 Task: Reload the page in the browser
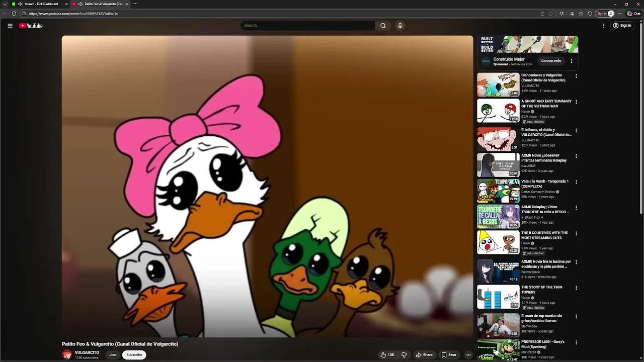click(14, 14)
